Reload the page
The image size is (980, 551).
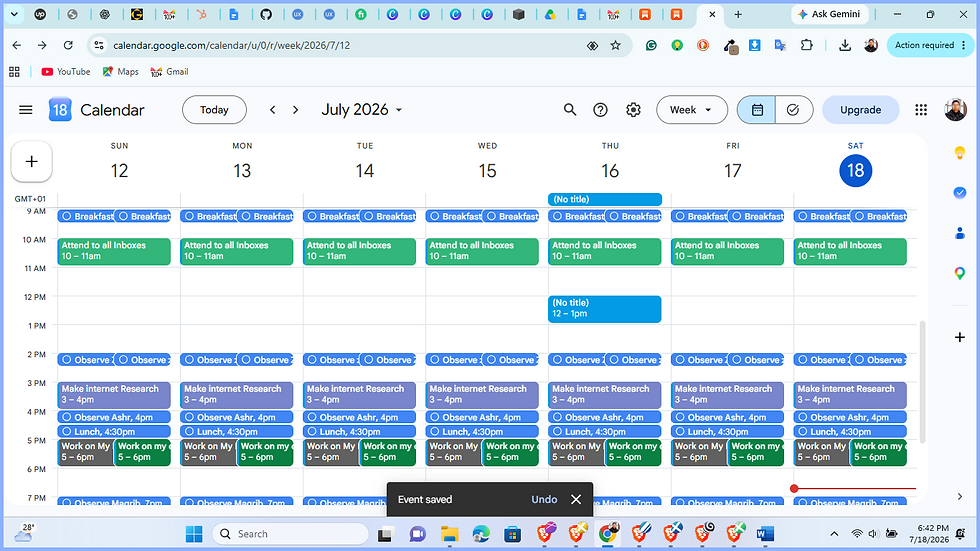(68, 45)
